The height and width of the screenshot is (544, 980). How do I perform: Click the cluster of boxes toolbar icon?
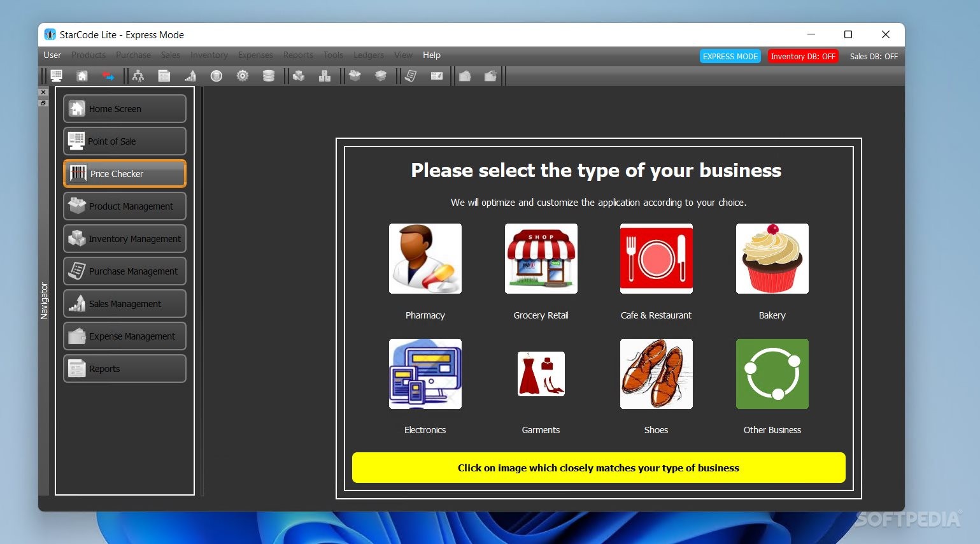click(x=299, y=76)
